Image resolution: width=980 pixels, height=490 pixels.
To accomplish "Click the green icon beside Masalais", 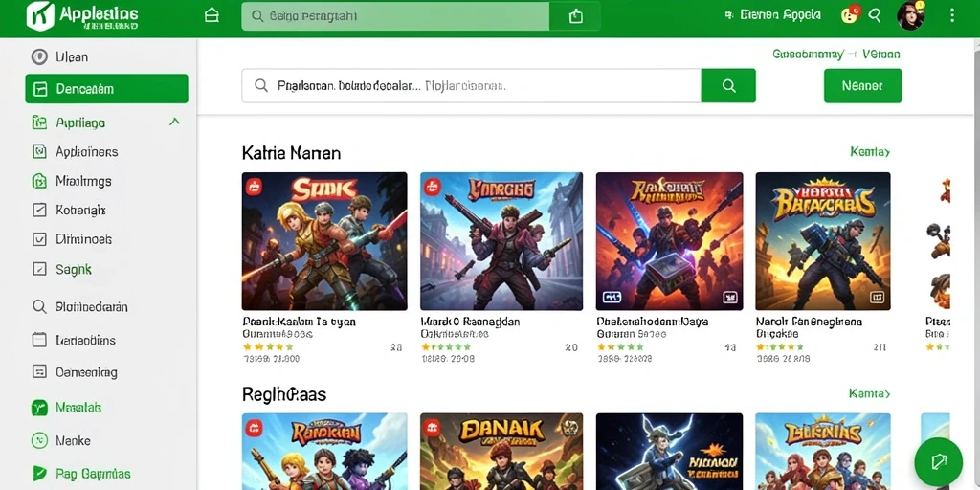I will (38, 408).
